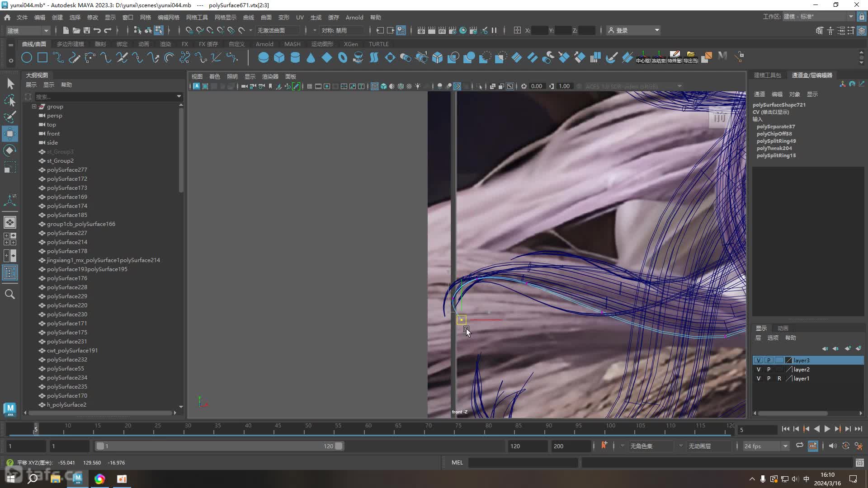
Task: Click the MEL command input field
Action: pyautogui.click(x=523, y=462)
